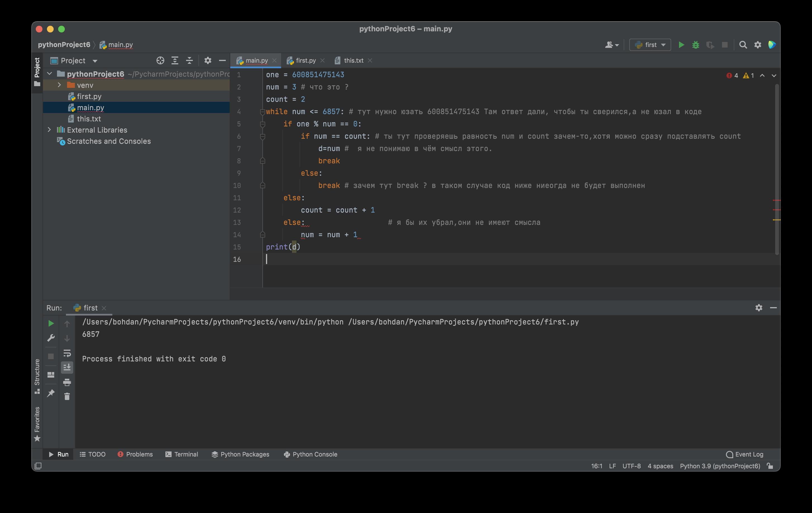The image size is (812, 513).
Task: Clear console output with trash icon
Action: click(x=67, y=396)
